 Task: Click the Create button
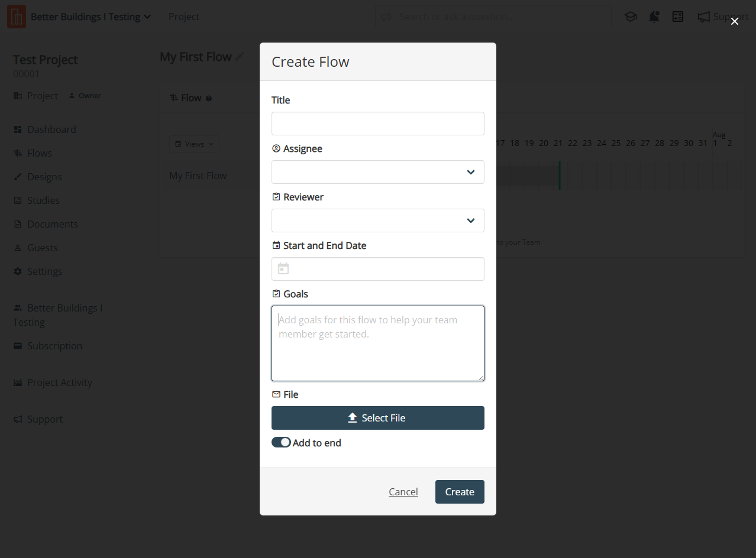[x=460, y=492]
